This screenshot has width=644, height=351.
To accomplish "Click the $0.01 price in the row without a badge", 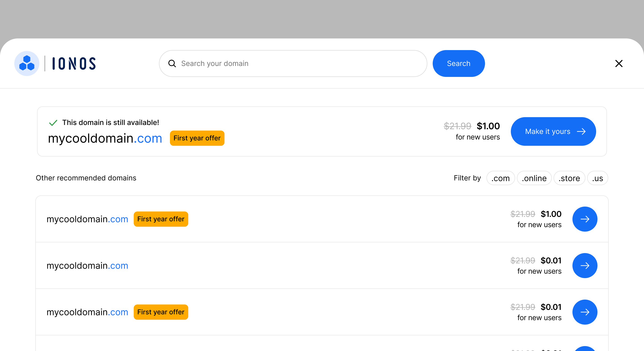I will pos(551,260).
